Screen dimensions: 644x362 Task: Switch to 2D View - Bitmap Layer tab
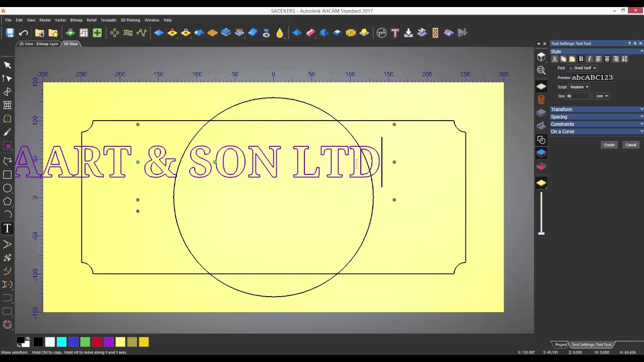coord(39,44)
